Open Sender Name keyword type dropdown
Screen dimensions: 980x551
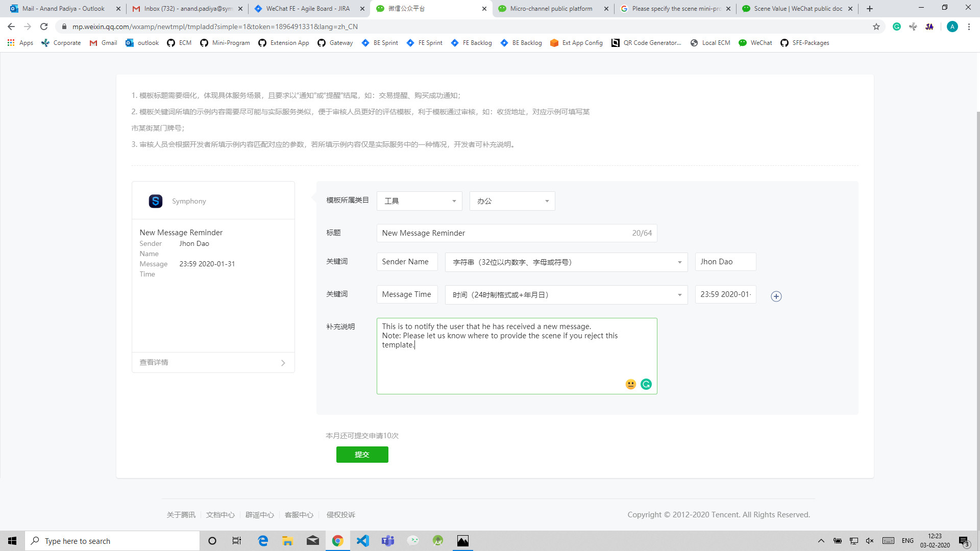tap(566, 262)
